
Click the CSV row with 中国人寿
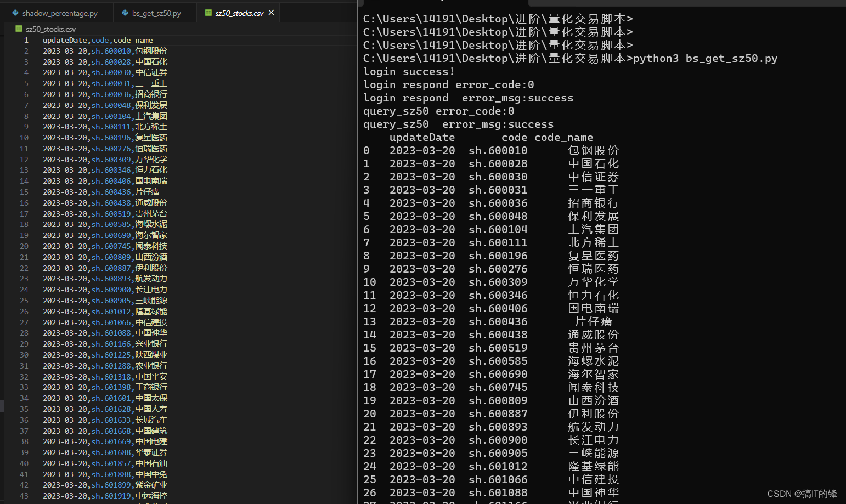click(x=105, y=409)
